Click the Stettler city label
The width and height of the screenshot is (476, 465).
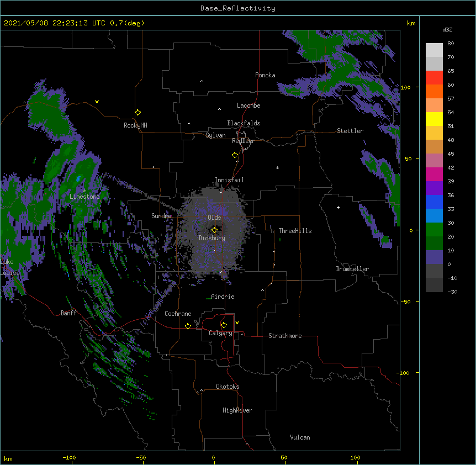point(350,131)
